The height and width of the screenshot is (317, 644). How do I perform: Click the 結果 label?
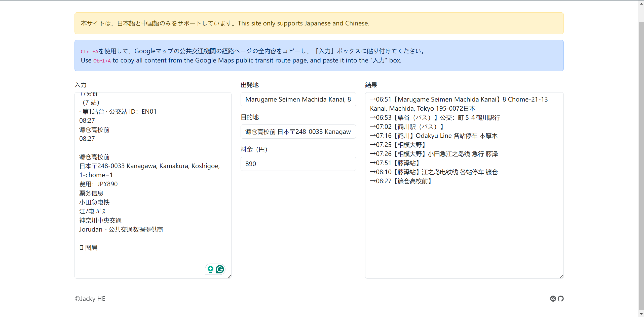(x=371, y=85)
